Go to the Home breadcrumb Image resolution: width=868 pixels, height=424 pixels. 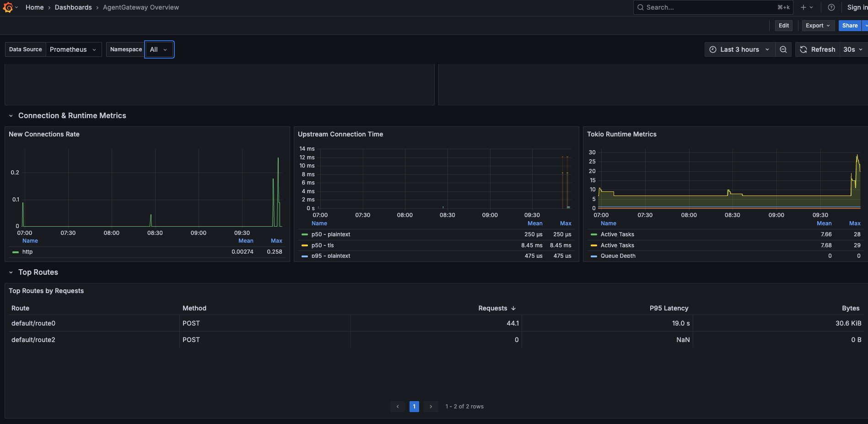coord(35,7)
